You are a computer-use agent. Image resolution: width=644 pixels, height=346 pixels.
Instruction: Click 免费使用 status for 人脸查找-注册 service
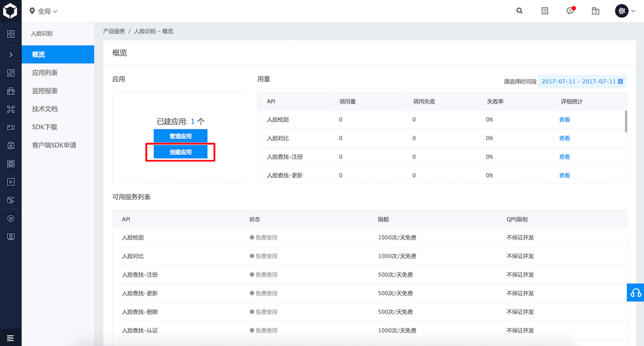(x=264, y=275)
